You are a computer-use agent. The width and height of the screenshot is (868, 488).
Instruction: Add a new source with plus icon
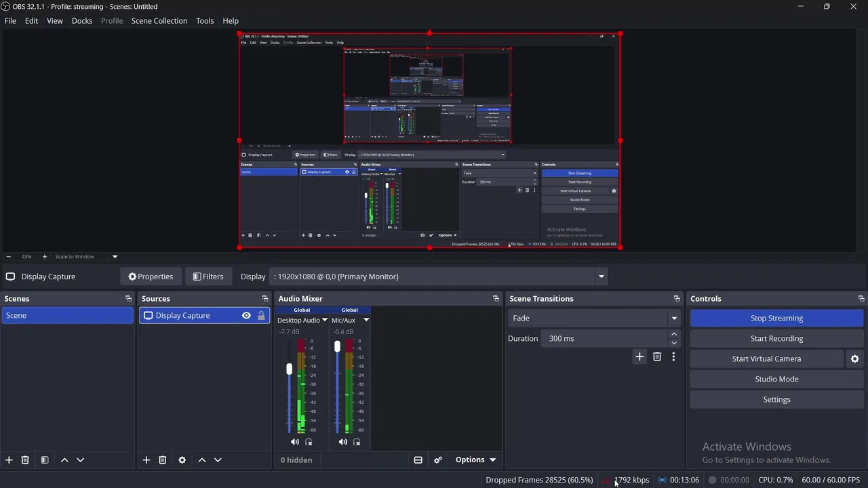146,460
